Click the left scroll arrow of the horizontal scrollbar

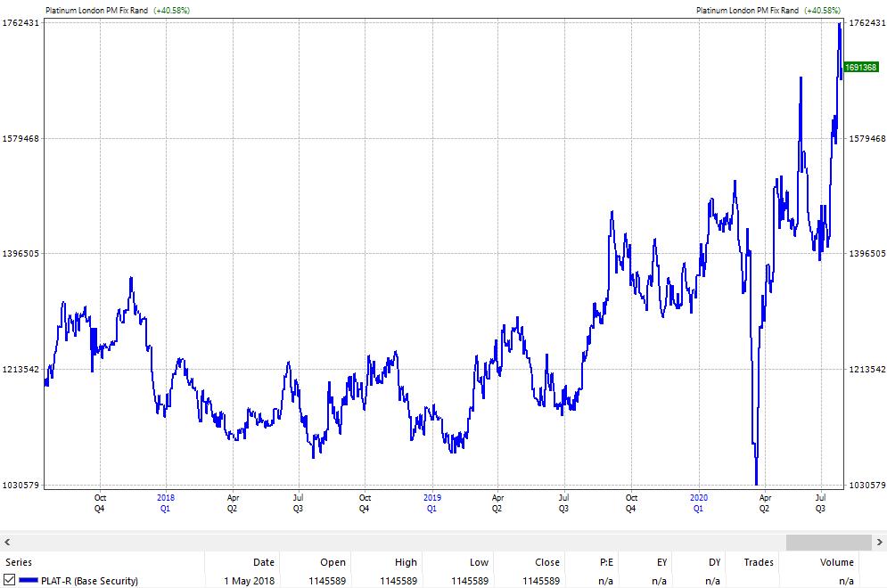pos(7,542)
